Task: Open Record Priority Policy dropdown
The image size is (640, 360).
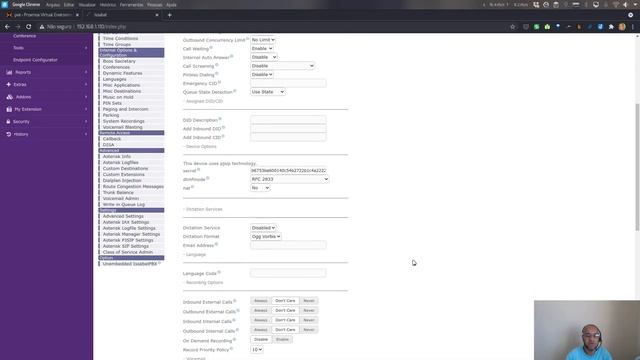Action: pos(257,350)
